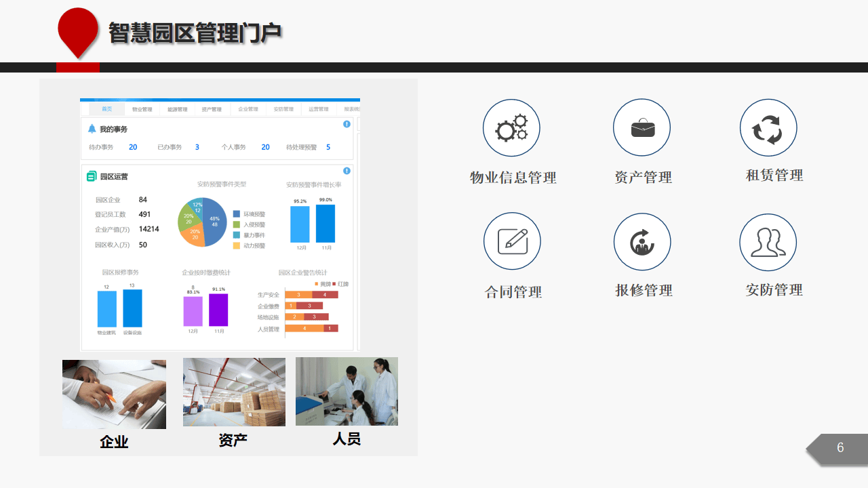Click the slide title 智慧园区管理门户
The image size is (868, 488).
point(195,32)
